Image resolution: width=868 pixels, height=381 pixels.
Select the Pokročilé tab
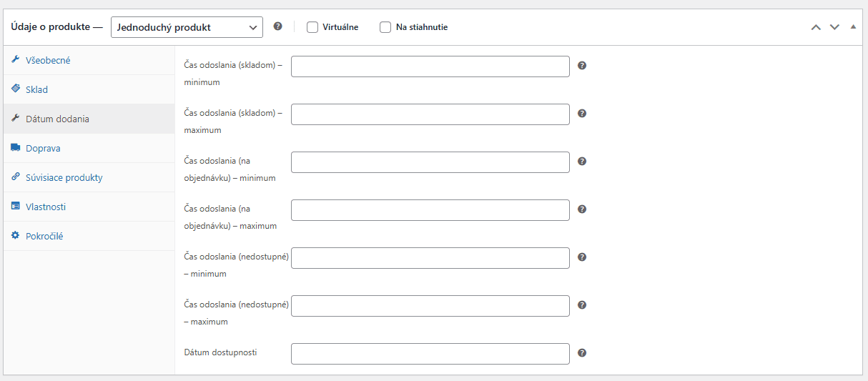point(44,237)
